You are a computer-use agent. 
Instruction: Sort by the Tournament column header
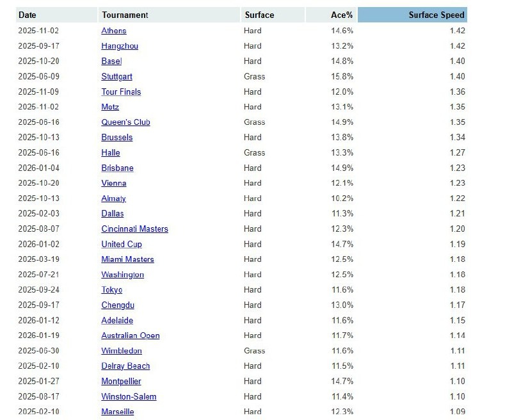tap(125, 15)
